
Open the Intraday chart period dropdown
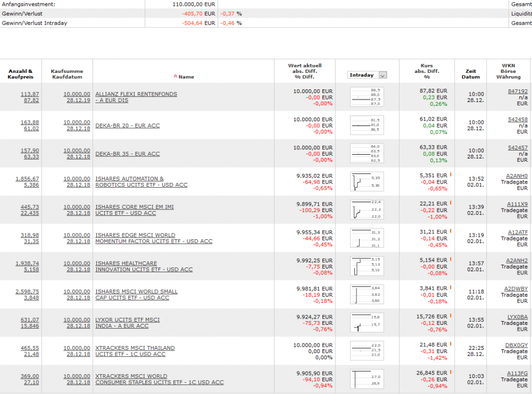(367, 75)
